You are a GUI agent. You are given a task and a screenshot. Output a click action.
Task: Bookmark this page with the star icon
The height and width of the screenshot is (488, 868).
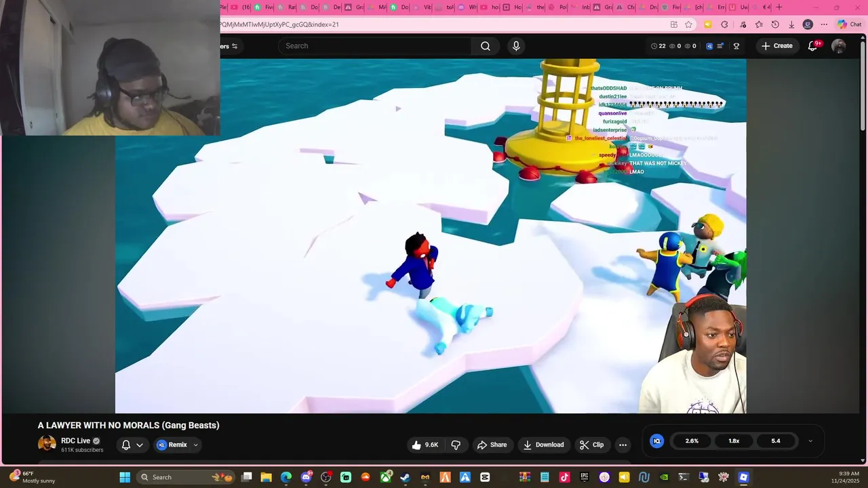[689, 24]
